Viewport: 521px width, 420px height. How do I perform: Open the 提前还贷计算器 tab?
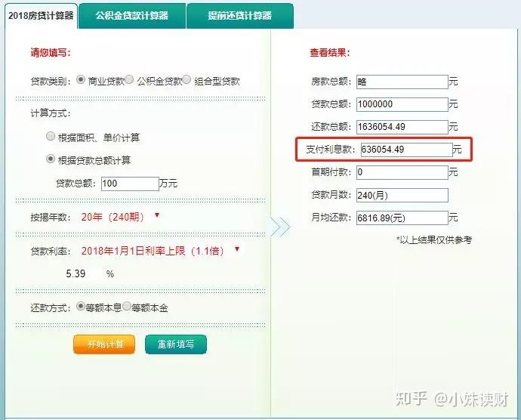click(x=239, y=15)
